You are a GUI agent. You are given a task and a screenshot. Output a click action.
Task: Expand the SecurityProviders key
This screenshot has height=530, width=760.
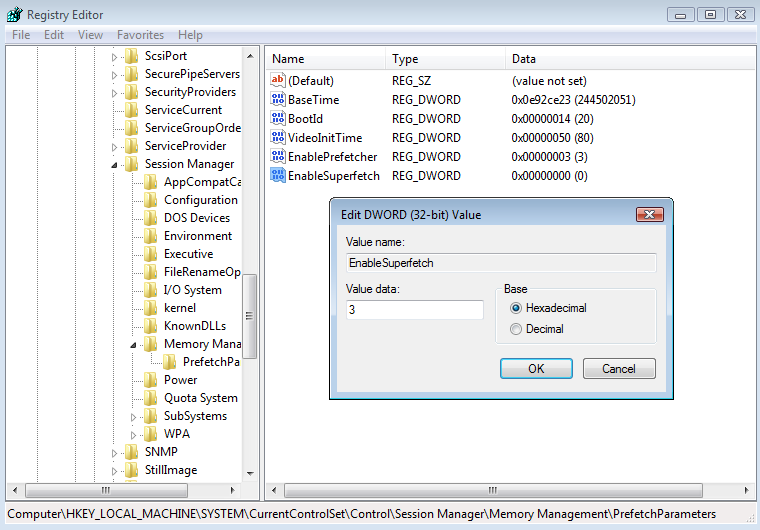[114, 93]
